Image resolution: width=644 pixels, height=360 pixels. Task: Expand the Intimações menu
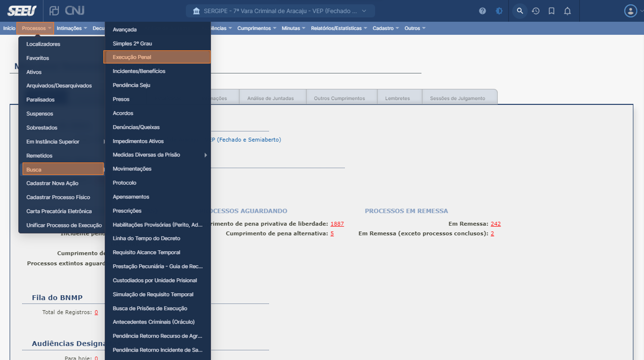point(72,28)
